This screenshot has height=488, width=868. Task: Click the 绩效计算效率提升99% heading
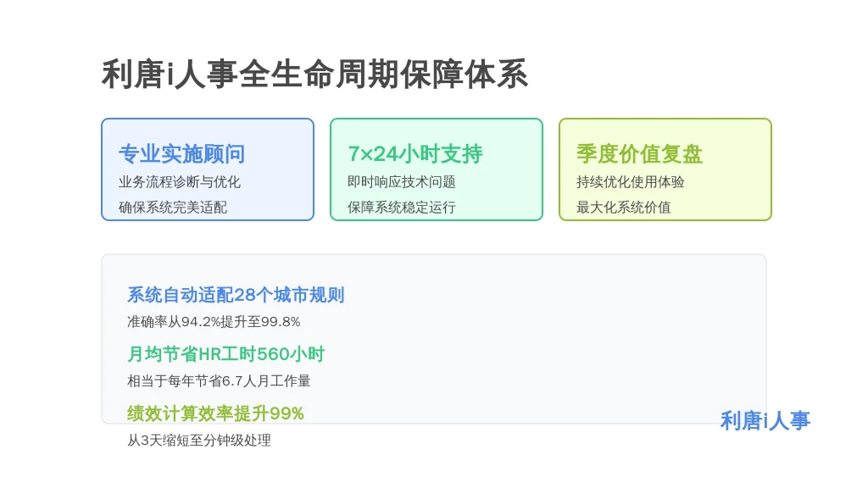click(215, 413)
